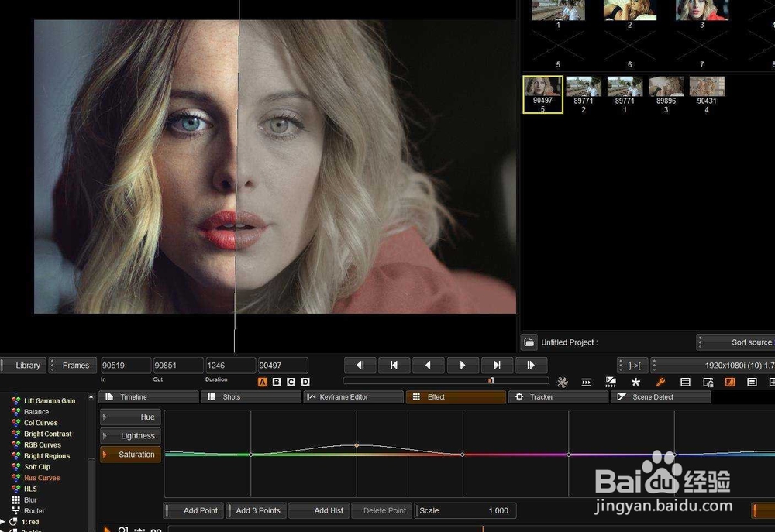Click the Out frame field 90851
Image resolution: width=775 pixels, height=532 pixels.
click(x=178, y=366)
